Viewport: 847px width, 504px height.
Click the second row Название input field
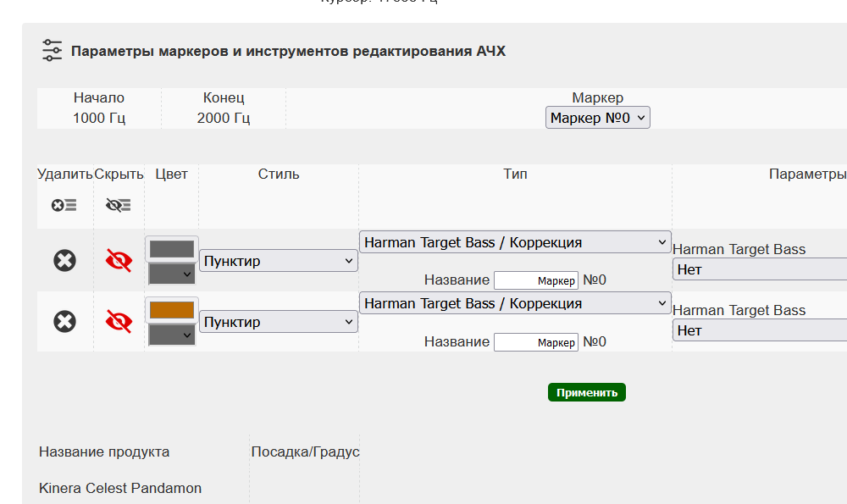click(535, 342)
